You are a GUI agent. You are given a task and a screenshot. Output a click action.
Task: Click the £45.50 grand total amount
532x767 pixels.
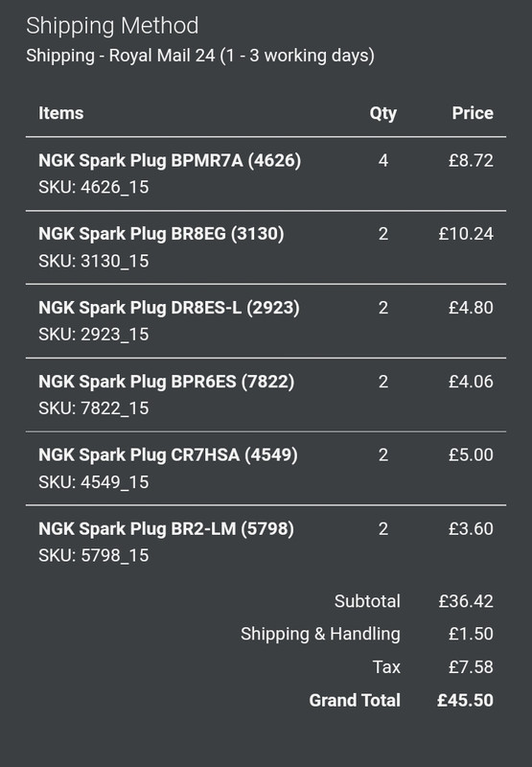(466, 701)
